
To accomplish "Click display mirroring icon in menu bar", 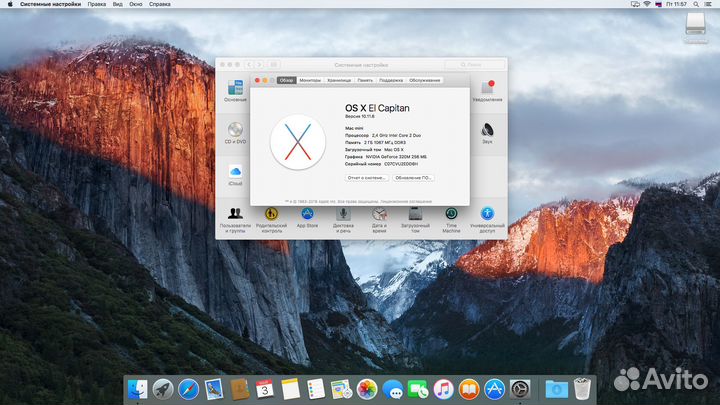I will point(635,4).
